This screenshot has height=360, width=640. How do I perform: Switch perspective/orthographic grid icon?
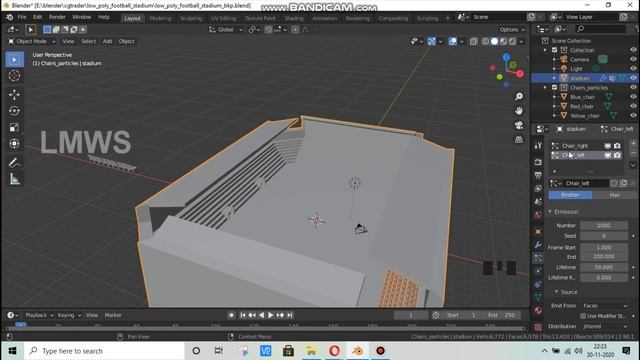(519, 140)
